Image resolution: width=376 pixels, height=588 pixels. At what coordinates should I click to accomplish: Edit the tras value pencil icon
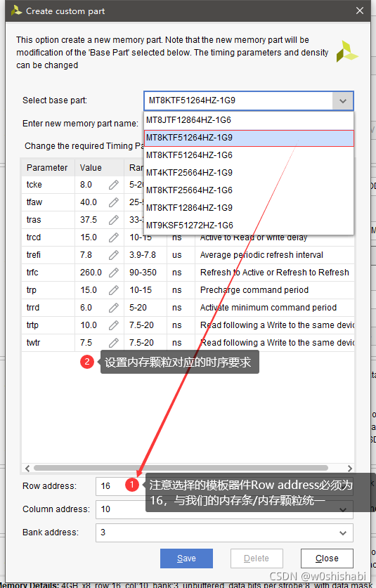click(114, 220)
